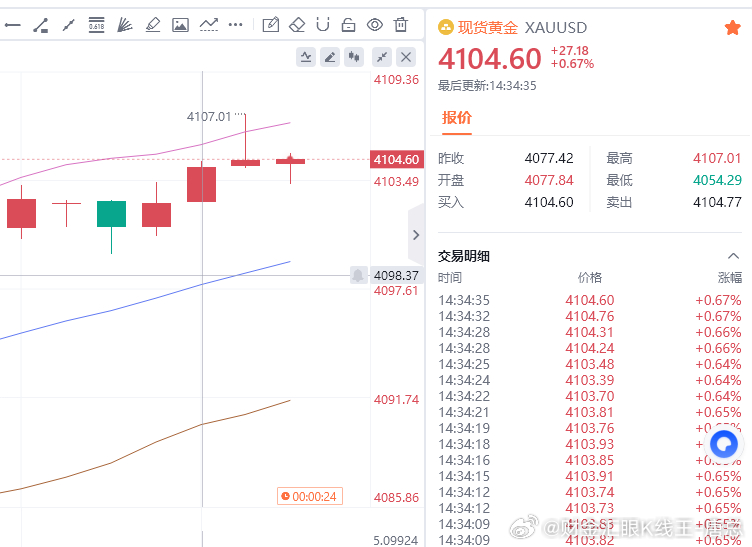Open more drawing tools ellipsis

click(235, 25)
